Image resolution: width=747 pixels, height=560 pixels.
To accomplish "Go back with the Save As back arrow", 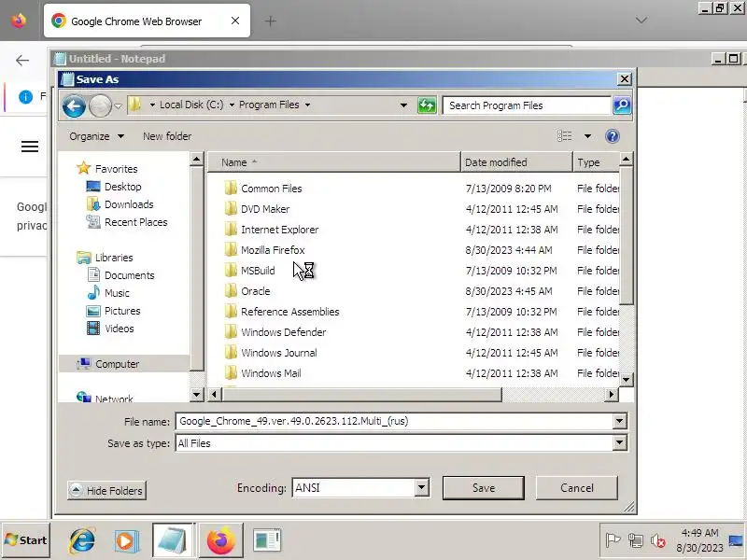I will point(74,105).
